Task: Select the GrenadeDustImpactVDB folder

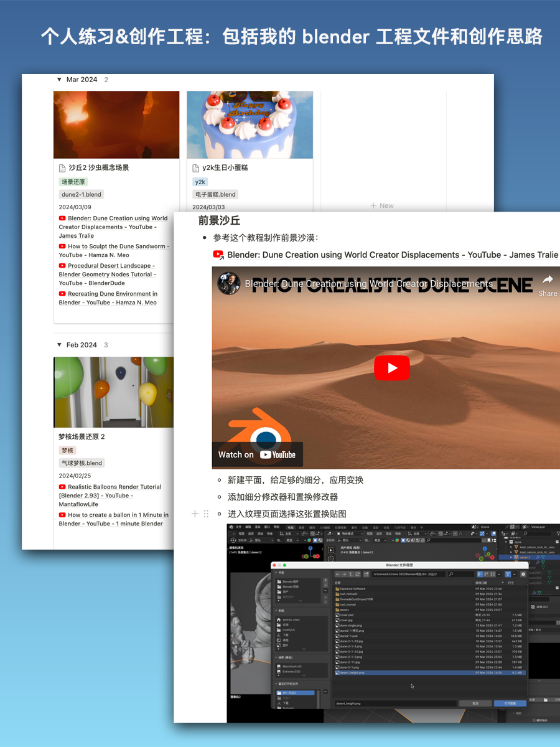Action: coord(429,599)
